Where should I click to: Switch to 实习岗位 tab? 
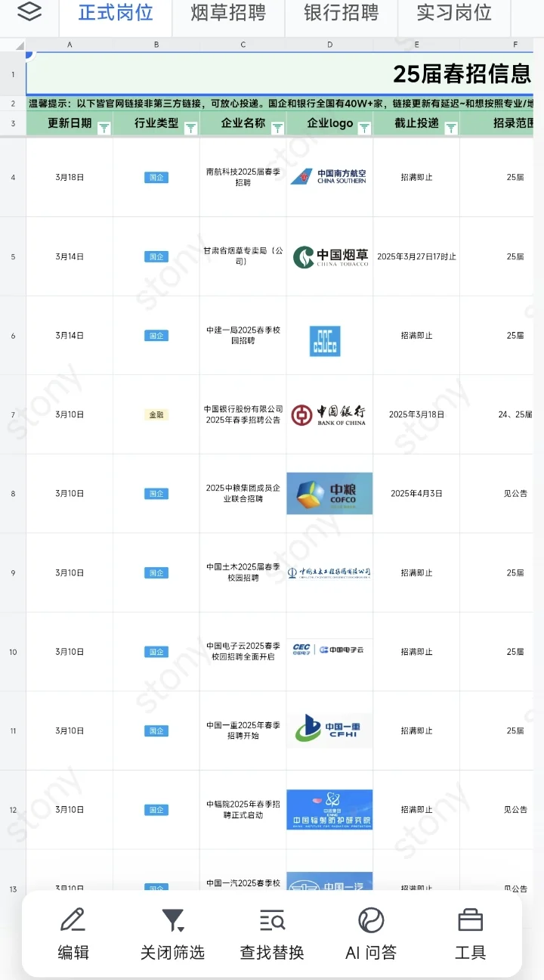tap(454, 13)
